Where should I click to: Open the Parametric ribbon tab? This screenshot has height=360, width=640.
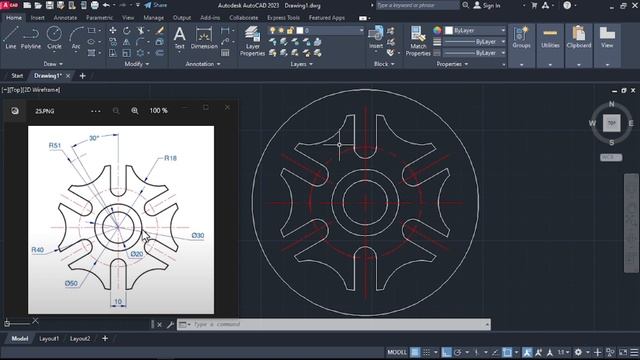click(x=100, y=18)
